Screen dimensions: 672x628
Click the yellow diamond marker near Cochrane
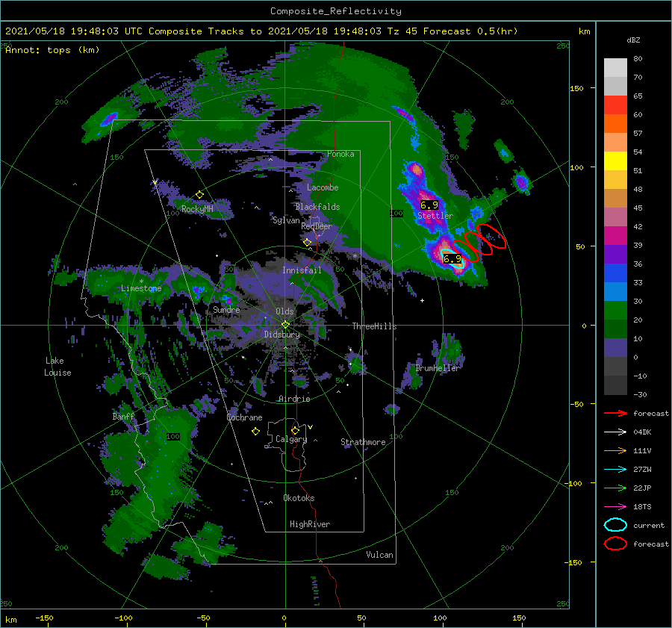click(x=256, y=432)
